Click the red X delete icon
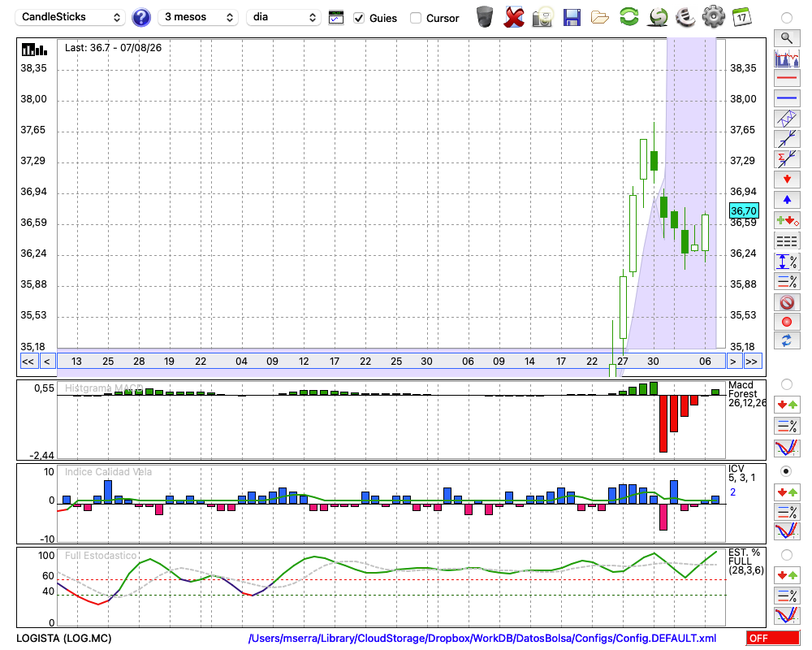 [514, 17]
